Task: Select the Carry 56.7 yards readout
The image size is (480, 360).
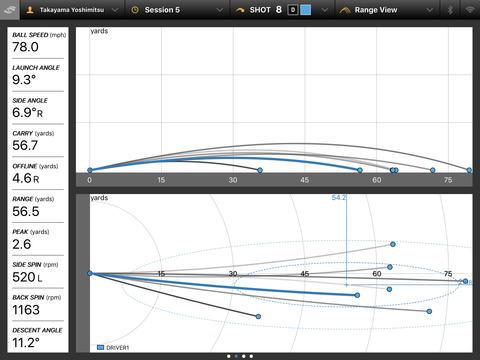Action: click(38, 141)
